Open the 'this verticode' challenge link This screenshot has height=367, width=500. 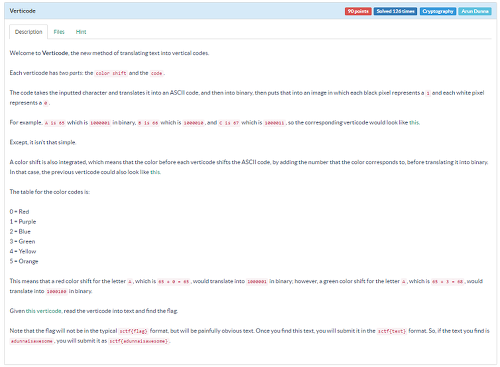(x=44, y=311)
